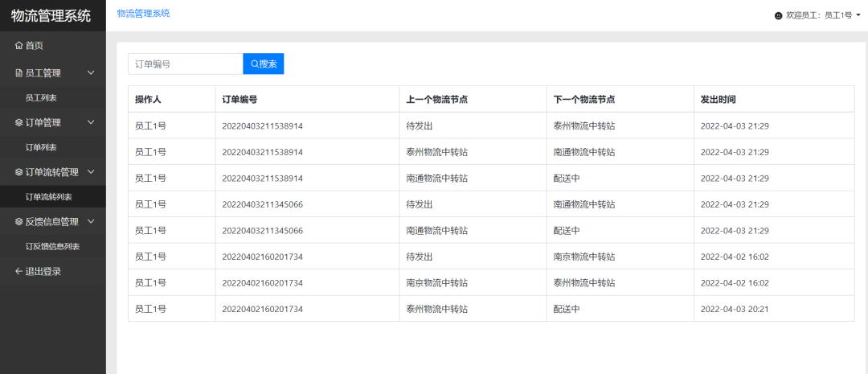The width and height of the screenshot is (868, 374).
Task: Click 配送中 in the last table row
Action: click(x=567, y=309)
